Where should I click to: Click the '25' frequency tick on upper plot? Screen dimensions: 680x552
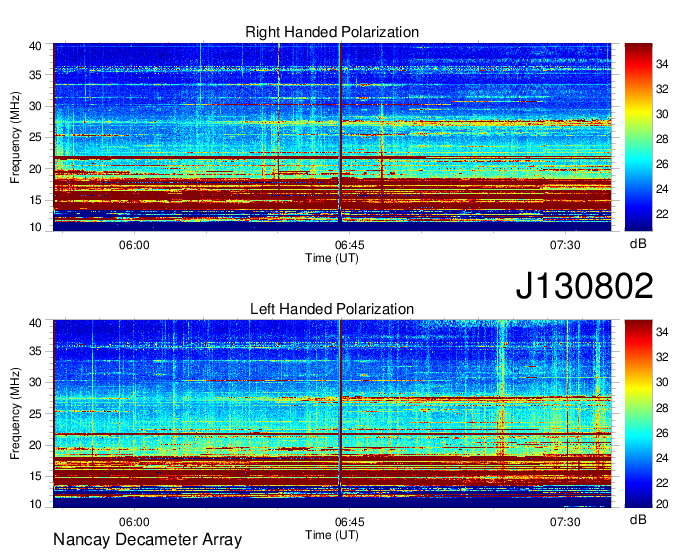(35, 137)
